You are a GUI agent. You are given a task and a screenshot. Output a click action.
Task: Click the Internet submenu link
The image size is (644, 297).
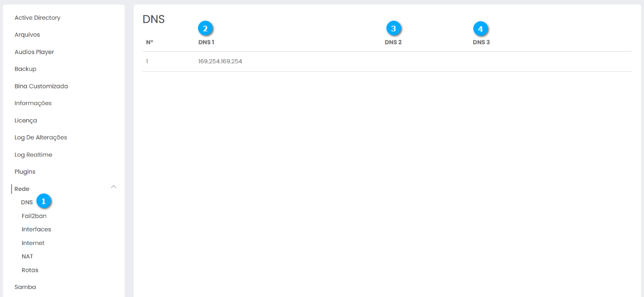coord(33,243)
